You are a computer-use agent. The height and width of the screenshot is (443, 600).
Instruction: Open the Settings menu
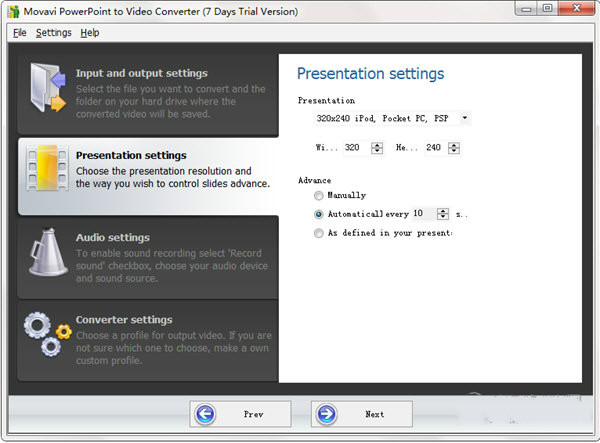click(54, 33)
